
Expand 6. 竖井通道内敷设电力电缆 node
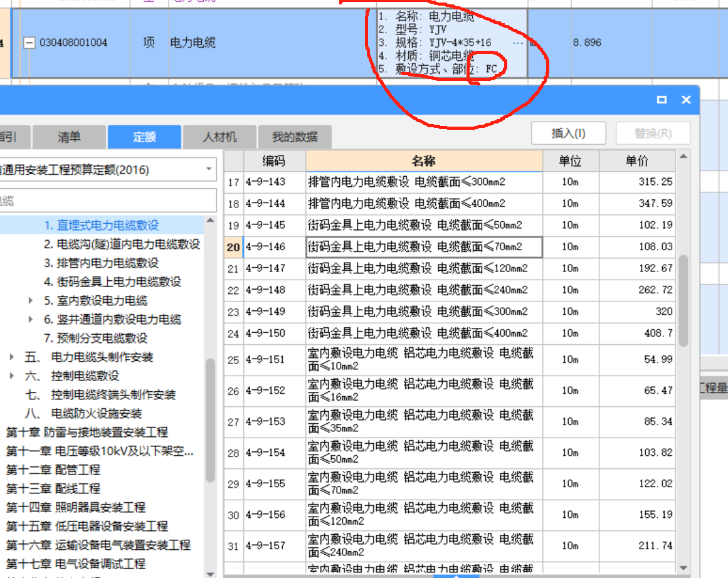31,320
